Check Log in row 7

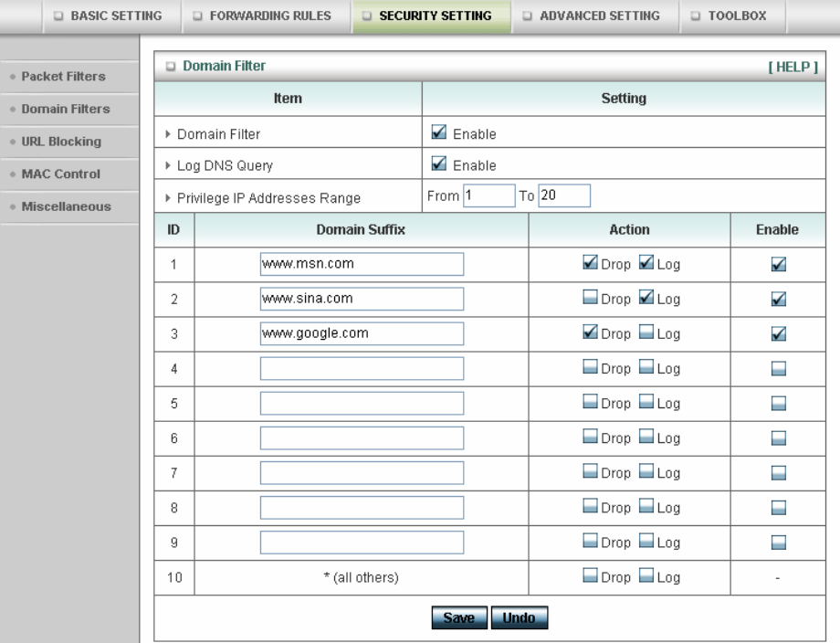[x=646, y=471]
